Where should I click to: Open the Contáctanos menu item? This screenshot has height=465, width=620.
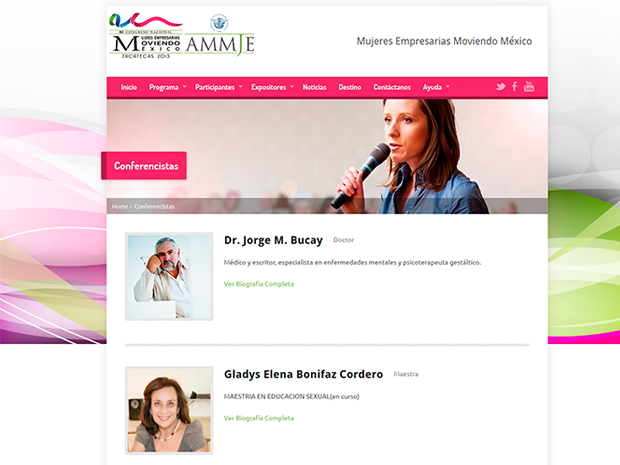[x=392, y=87]
